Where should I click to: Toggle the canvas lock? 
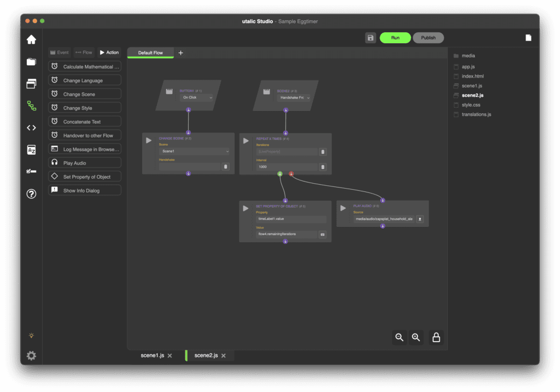(436, 337)
